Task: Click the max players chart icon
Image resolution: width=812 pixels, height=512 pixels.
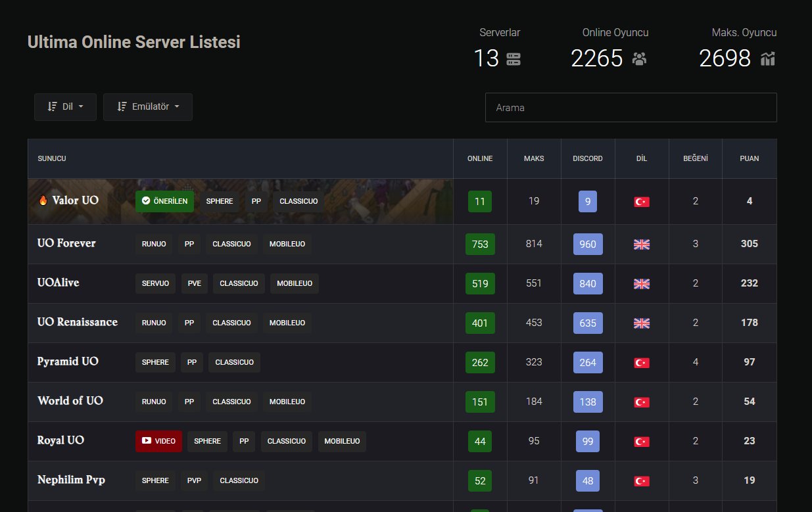Action: [767, 59]
